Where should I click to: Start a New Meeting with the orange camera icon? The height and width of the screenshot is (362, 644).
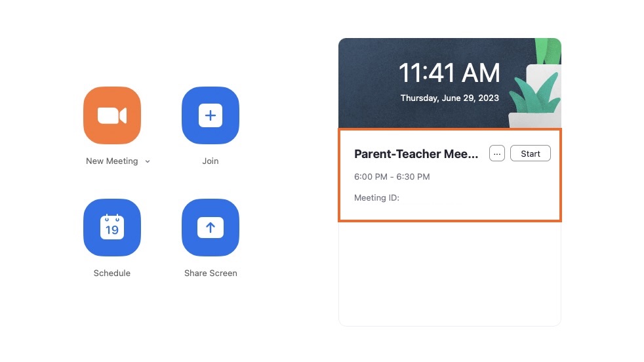(111, 115)
